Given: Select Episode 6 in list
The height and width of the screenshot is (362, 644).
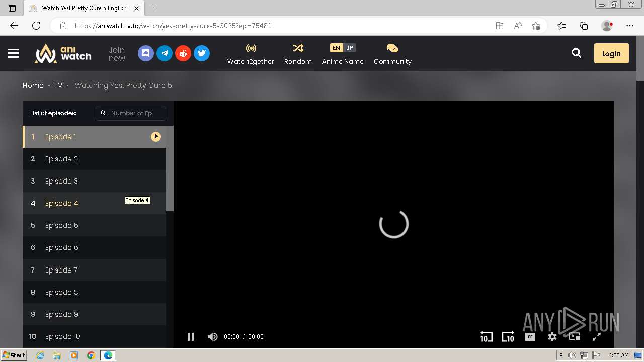Looking at the screenshot, I should click(95, 247).
